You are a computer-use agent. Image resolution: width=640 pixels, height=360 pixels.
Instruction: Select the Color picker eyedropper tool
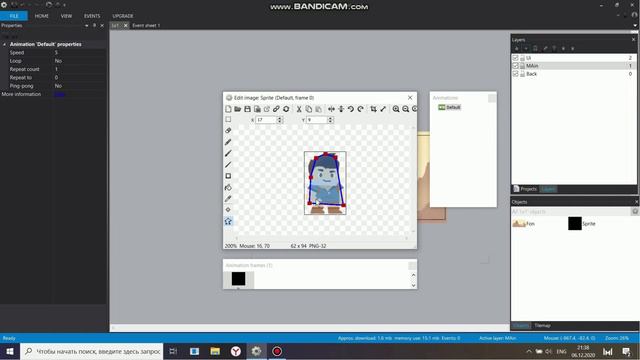pyautogui.click(x=228, y=199)
